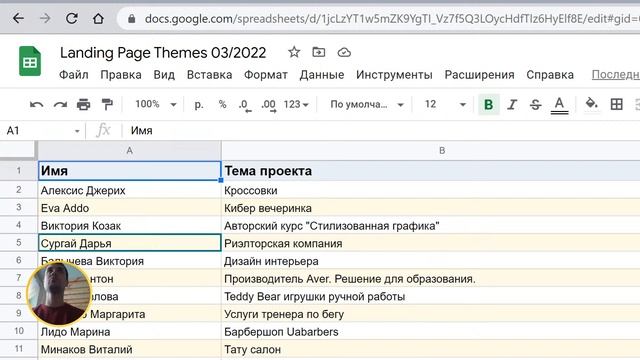This screenshot has height=360, width=640.
Task: Select column B header
Action: (431, 151)
